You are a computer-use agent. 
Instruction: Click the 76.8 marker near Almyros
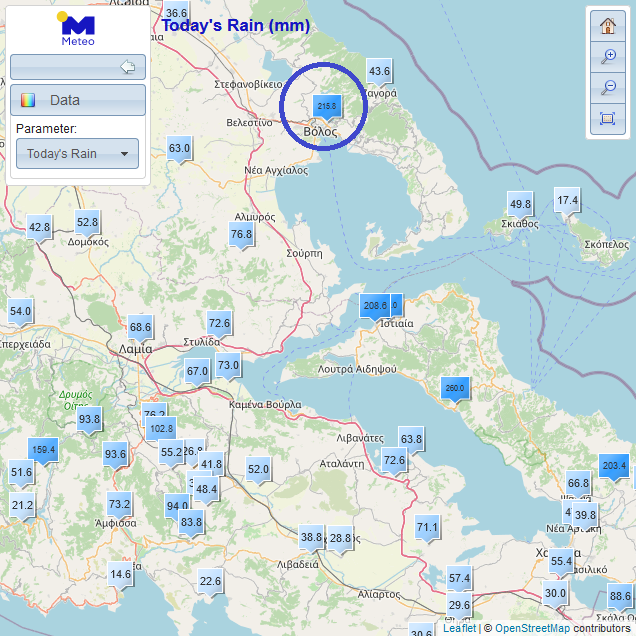[241, 235]
